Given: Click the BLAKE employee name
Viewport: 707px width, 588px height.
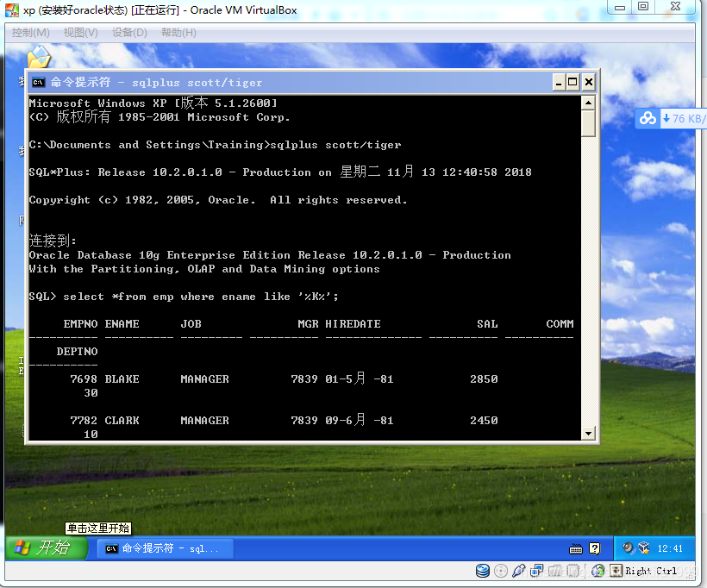Looking at the screenshot, I should [x=122, y=378].
